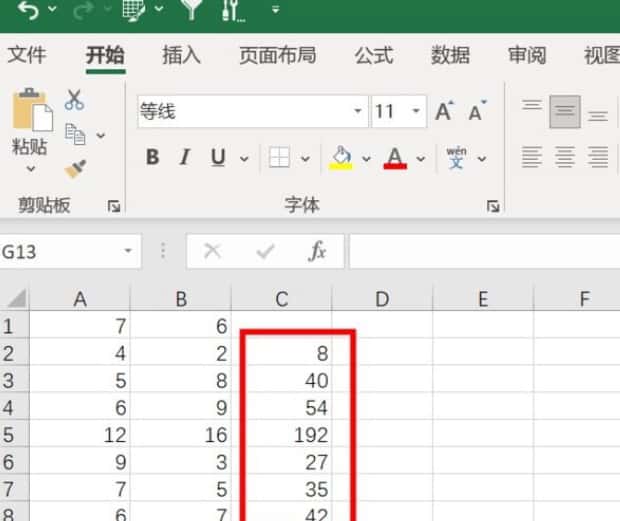The width and height of the screenshot is (620, 521).
Task: Toggle Bold formatting
Action: coord(152,158)
